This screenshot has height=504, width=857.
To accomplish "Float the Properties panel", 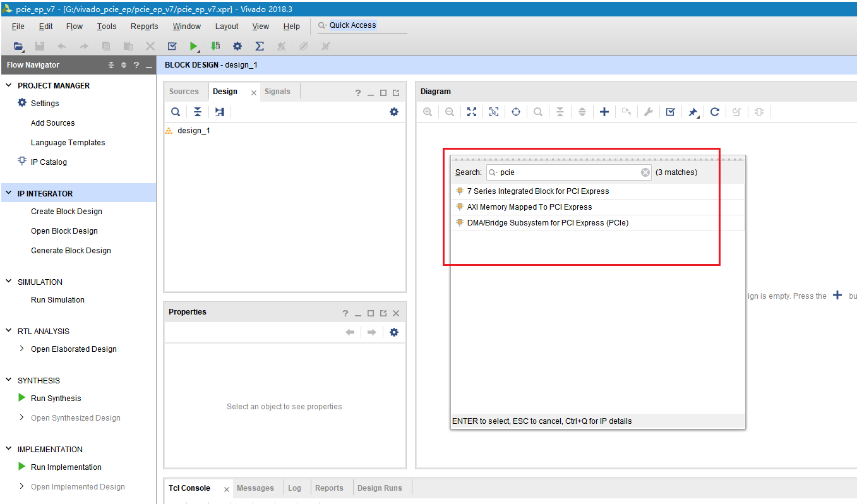I will coord(383,313).
